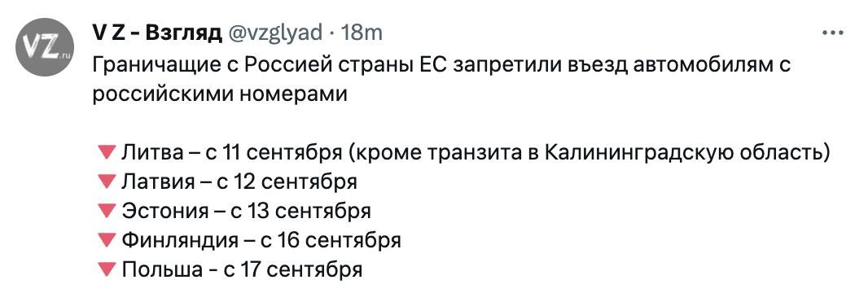868x293 pixels.
Task: Open the three-dot more options menu
Action: [x=832, y=33]
